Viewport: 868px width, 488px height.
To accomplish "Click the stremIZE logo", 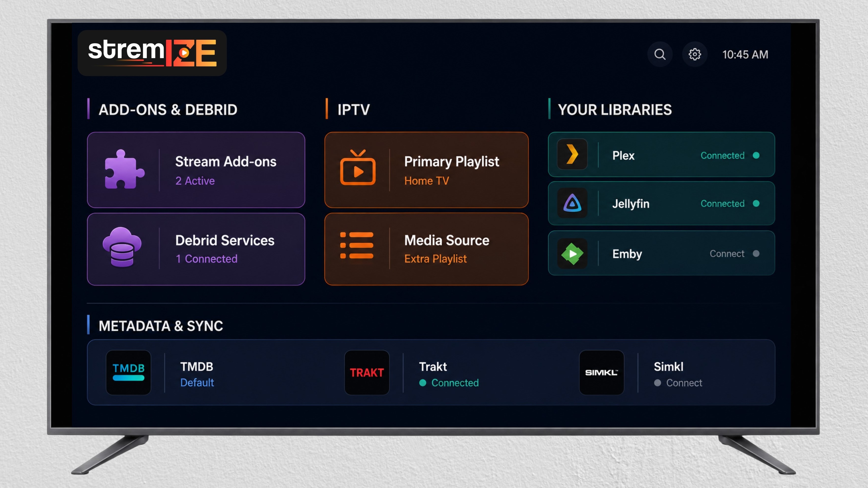I will coord(152,53).
